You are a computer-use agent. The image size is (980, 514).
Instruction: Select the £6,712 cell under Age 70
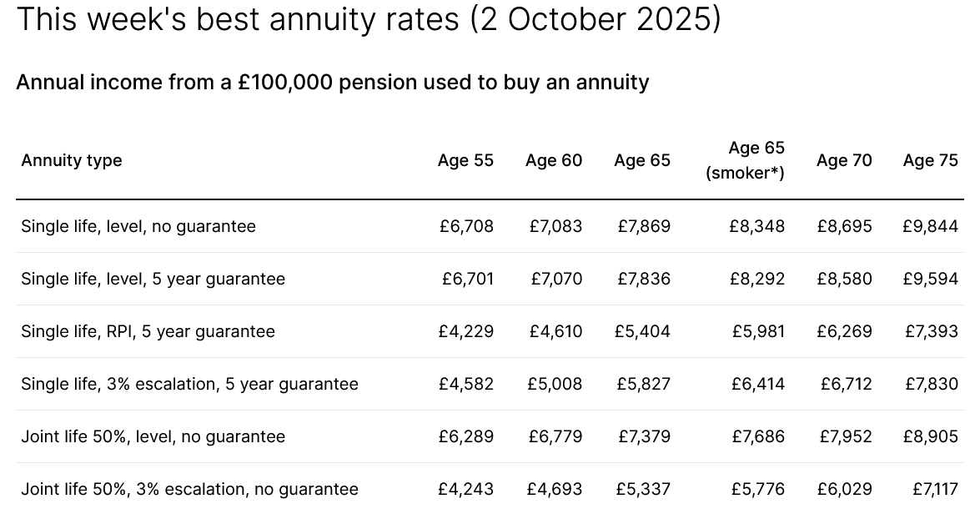pos(846,384)
